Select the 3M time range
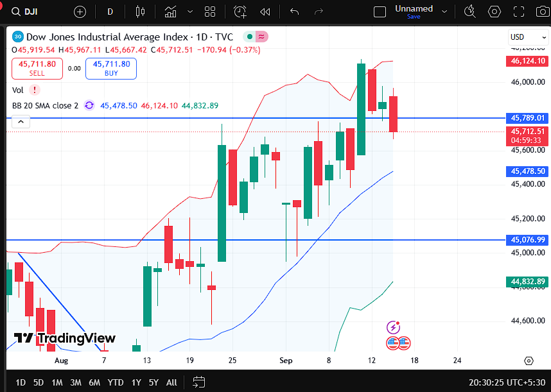This screenshot has height=392, width=551. (x=76, y=382)
